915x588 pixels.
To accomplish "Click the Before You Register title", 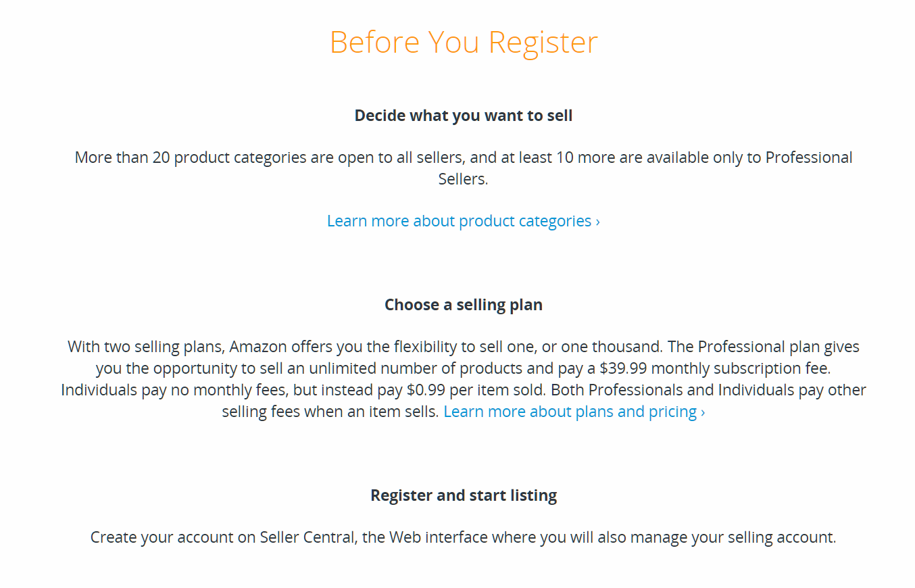I will coord(464,42).
